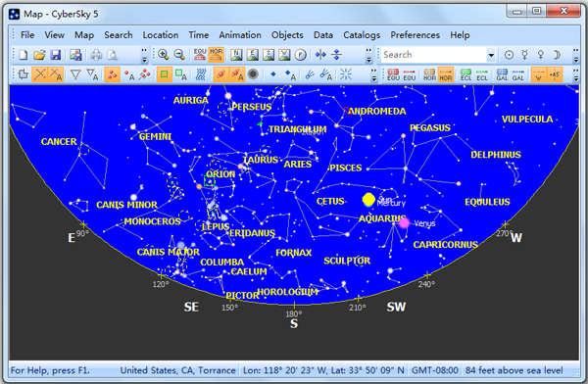The height and width of the screenshot is (384, 588).
Task: Toggle constellation labels X-A button
Action: coord(56,74)
